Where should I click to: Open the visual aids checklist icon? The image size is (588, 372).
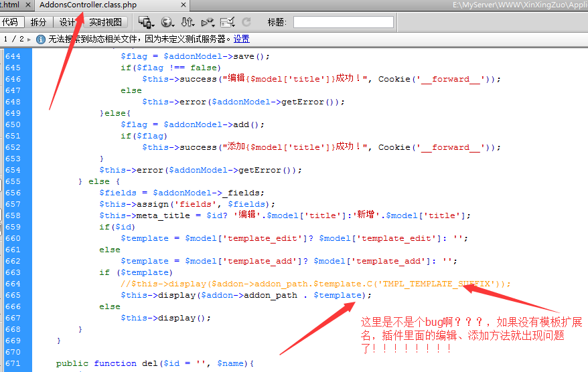pos(228,23)
